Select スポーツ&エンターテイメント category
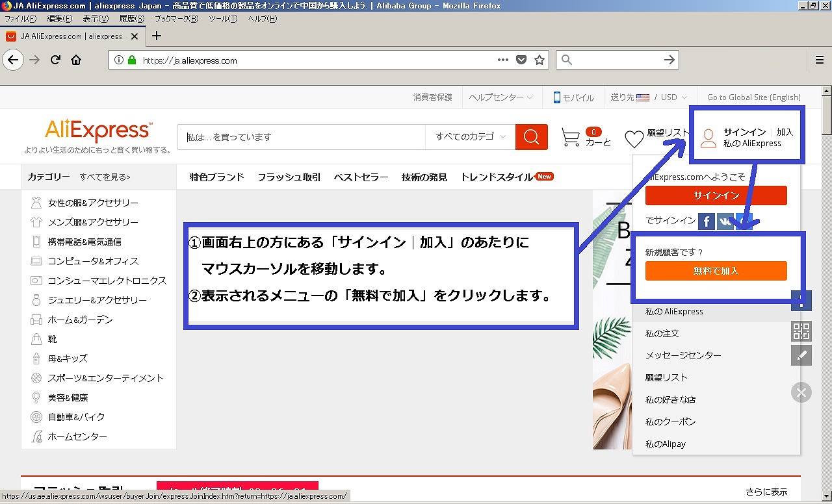 [105, 378]
